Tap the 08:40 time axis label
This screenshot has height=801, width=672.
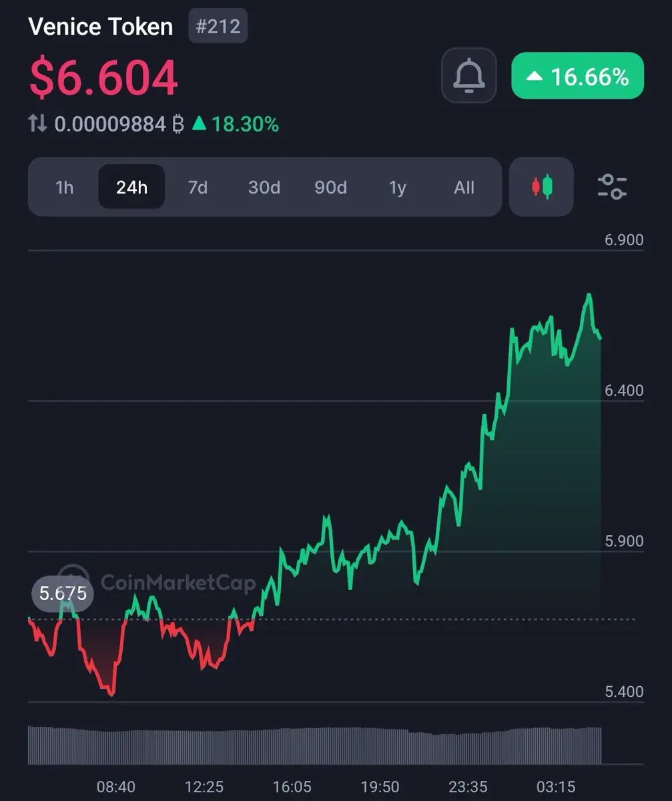[x=116, y=787]
